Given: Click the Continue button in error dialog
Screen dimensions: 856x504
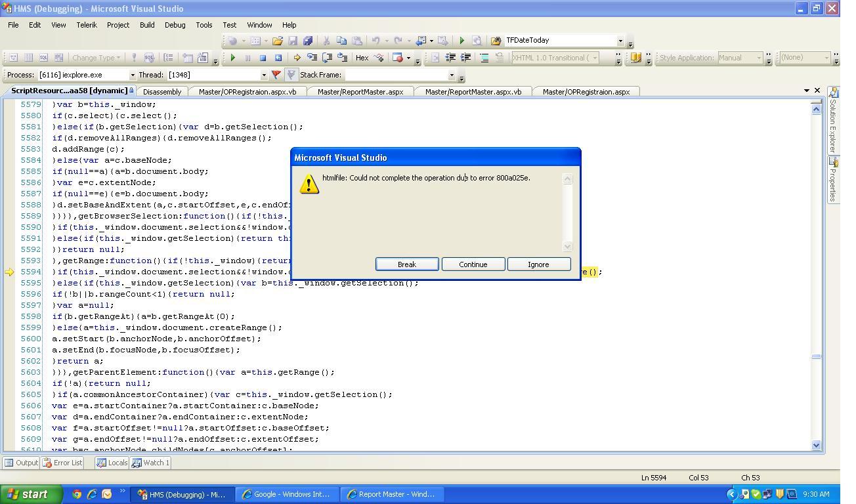Looking at the screenshot, I should point(473,264).
